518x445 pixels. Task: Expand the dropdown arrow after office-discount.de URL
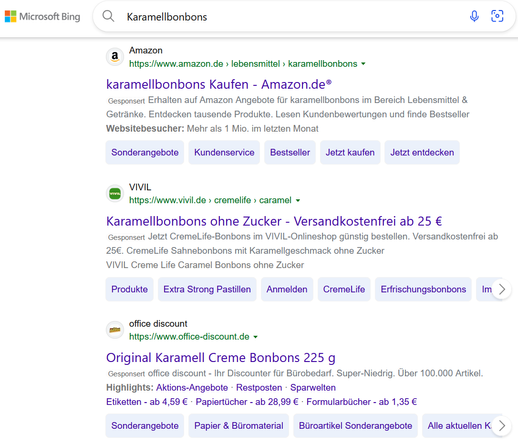click(255, 337)
